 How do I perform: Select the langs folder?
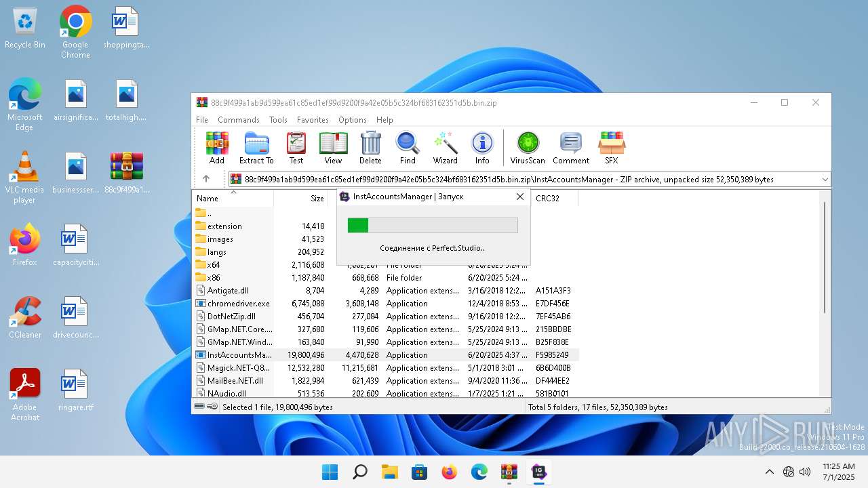point(387,251)
